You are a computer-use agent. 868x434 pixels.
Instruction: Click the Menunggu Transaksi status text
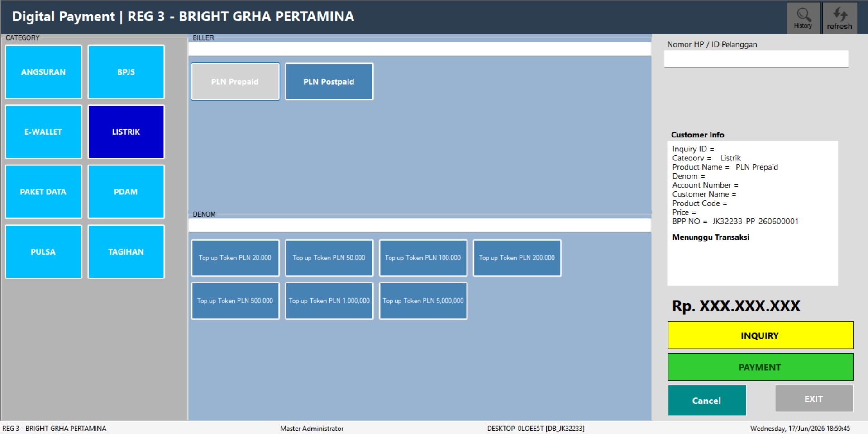coord(711,237)
